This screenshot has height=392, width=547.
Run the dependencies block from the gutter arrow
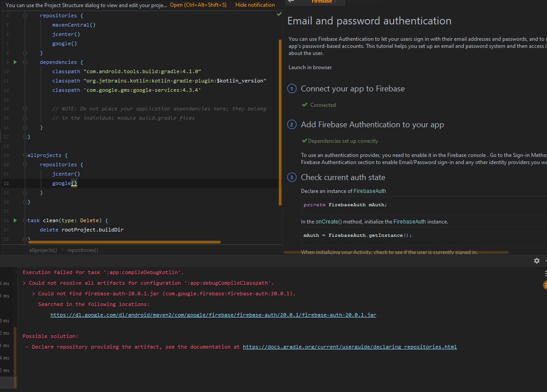pyautogui.click(x=15, y=62)
